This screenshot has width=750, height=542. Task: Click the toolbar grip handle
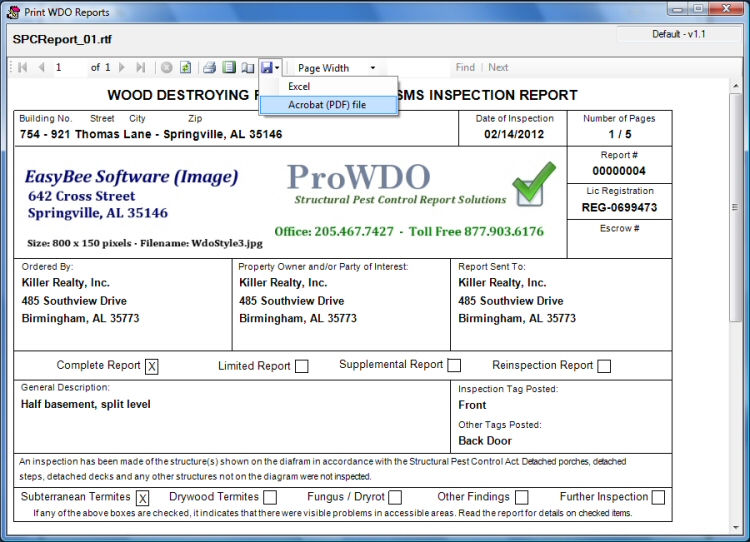(x=11, y=67)
